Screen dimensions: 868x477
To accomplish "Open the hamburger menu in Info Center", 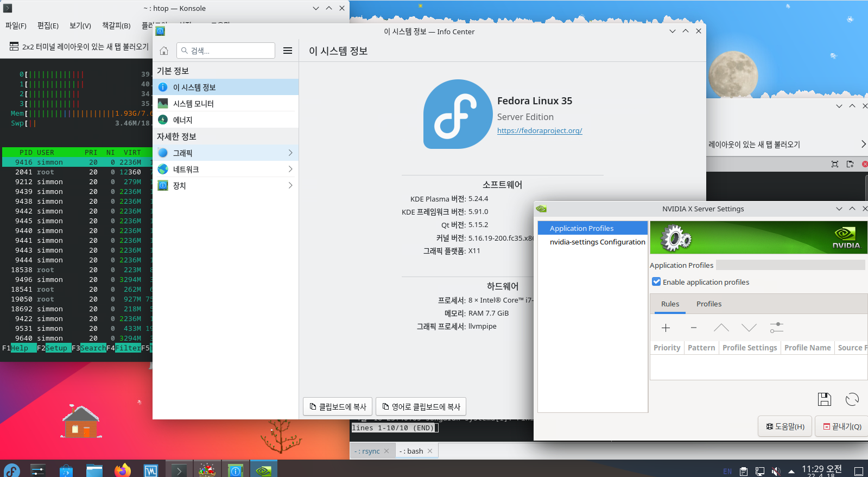I will [288, 51].
